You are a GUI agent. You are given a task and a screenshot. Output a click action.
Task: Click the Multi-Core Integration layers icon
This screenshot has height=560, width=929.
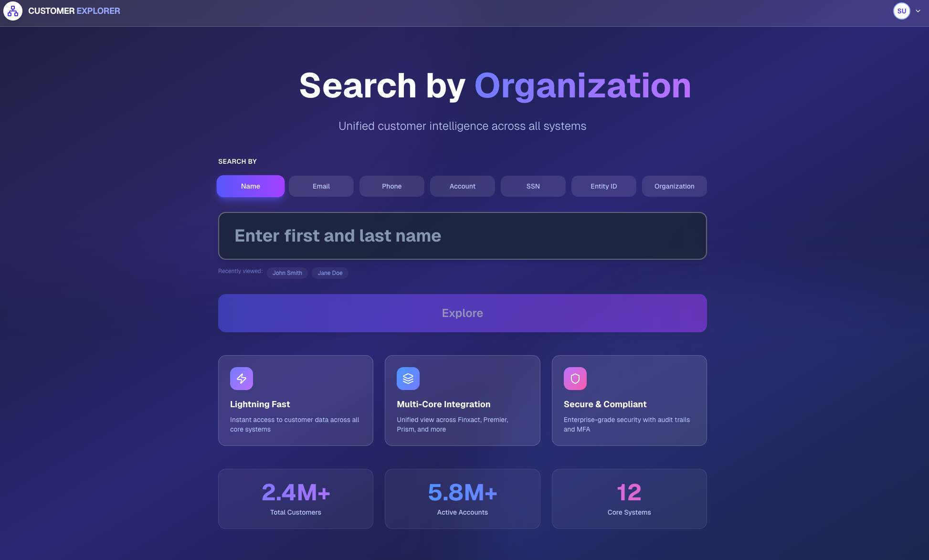(408, 378)
